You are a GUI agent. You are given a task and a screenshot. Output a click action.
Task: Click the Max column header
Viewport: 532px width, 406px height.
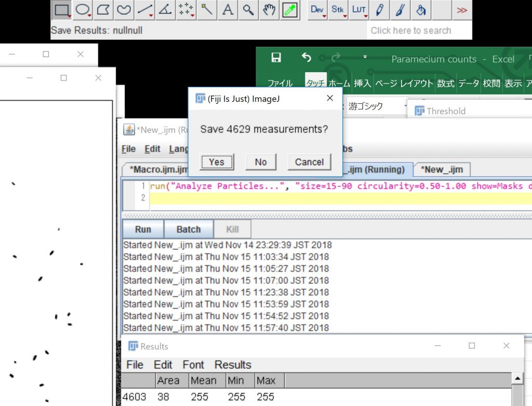click(270, 381)
